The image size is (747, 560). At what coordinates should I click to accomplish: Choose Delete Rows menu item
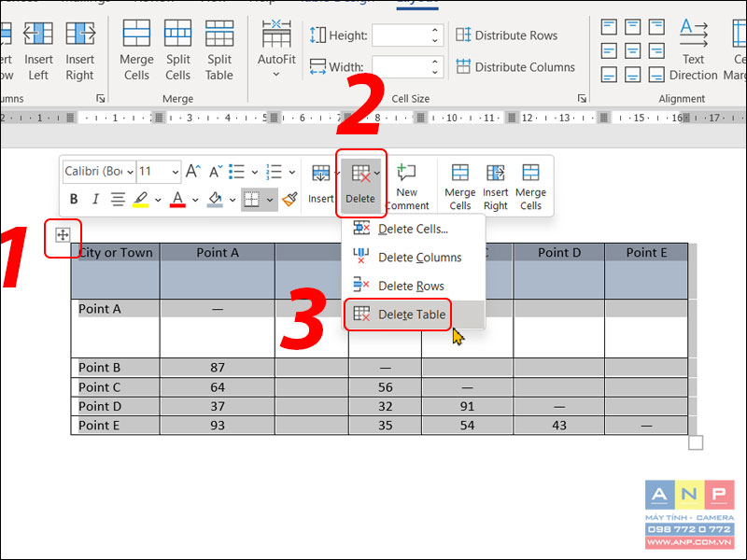pyautogui.click(x=413, y=287)
